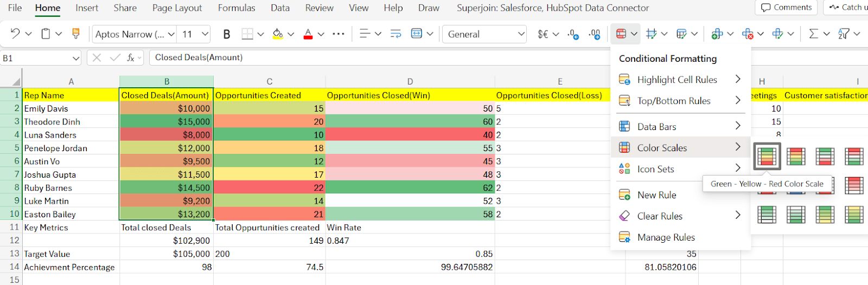Apply the yellow Fill Color bucket
The image size is (868, 285).
pos(278,34)
